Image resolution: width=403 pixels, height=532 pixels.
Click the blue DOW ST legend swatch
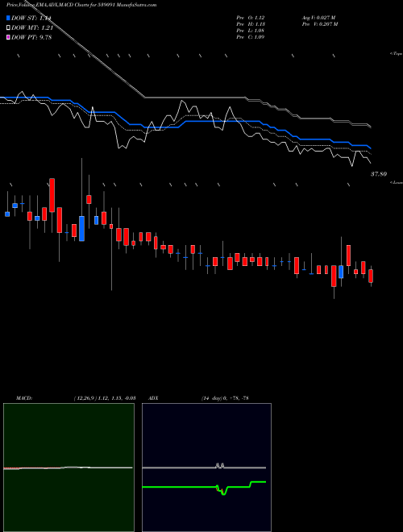pyautogui.click(x=8, y=18)
